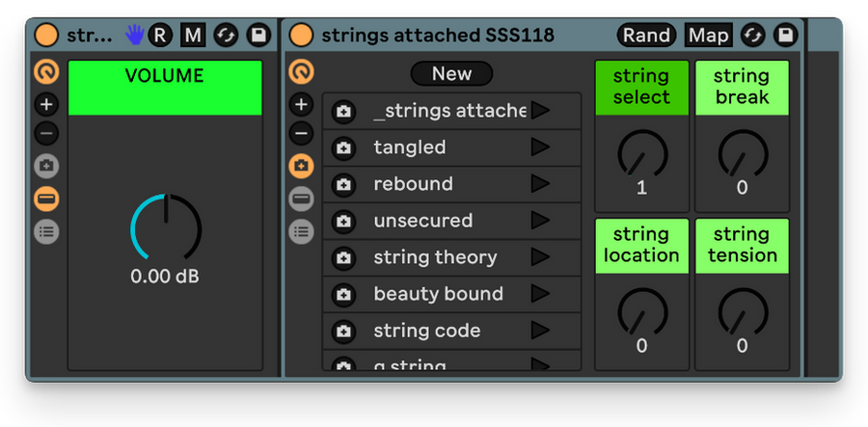Viewport: 868px width, 427px height.
Task: Launch the _strings attached variation play arrow
Action: pos(540,111)
